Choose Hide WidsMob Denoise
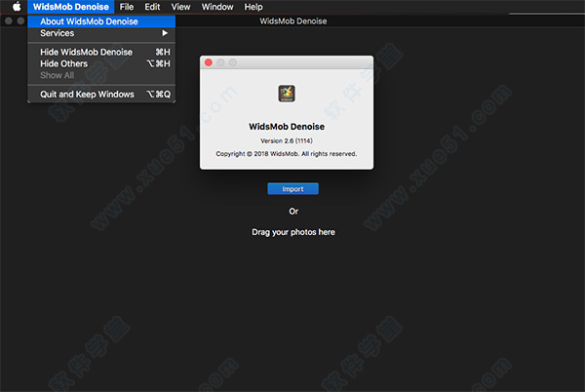The image size is (585, 392). [101, 52]
